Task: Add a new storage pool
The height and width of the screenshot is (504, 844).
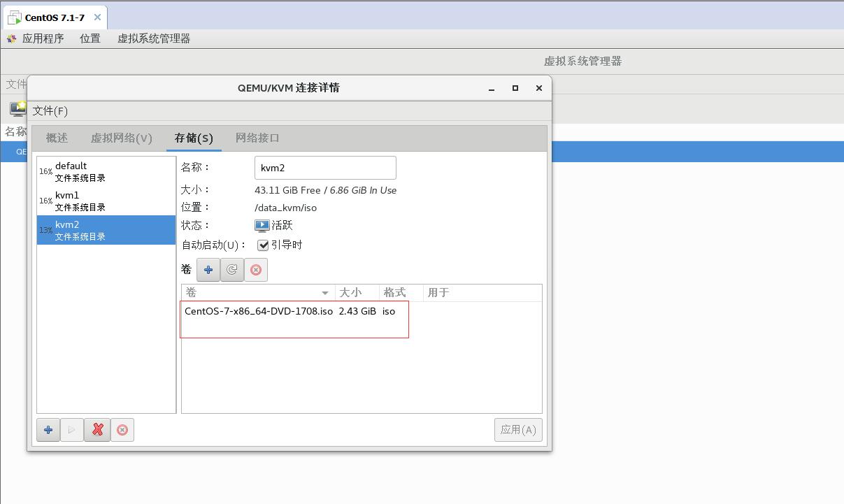Action: [x=48, y=430]
